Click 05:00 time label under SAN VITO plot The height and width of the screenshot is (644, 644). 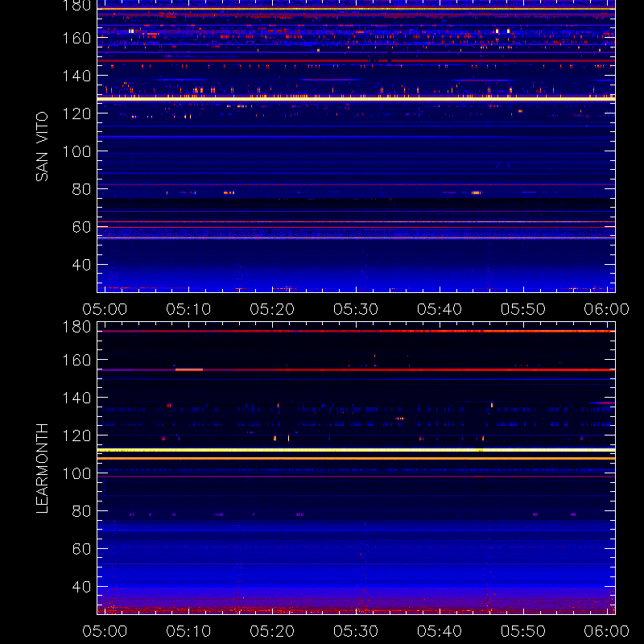tap(105, 309)
